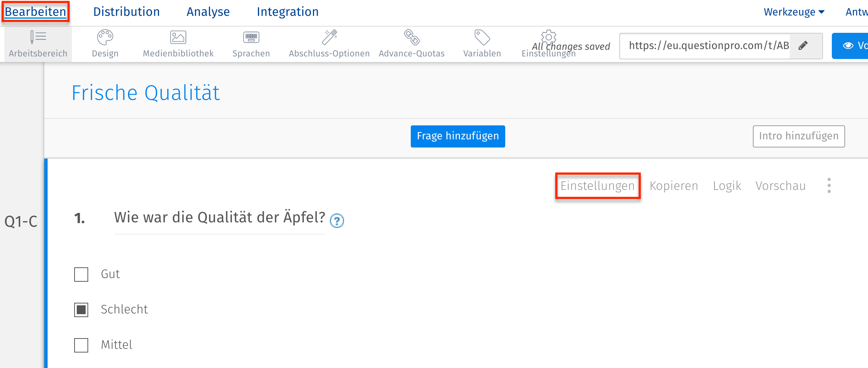Viewport: 868px width, 368px height.
Task: Click the Frage hinzufügen button
Action: (x=458, y=136)
